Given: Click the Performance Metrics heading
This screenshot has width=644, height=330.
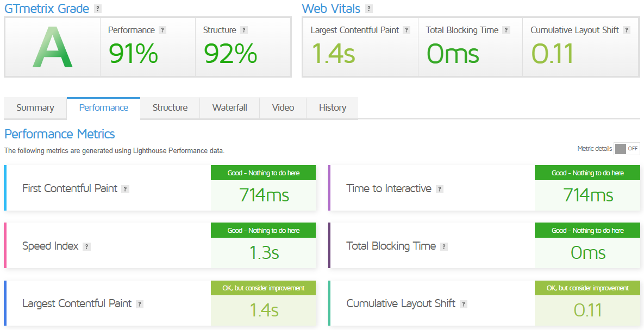Looking at the screenshot, I should (x=60, y=134).
